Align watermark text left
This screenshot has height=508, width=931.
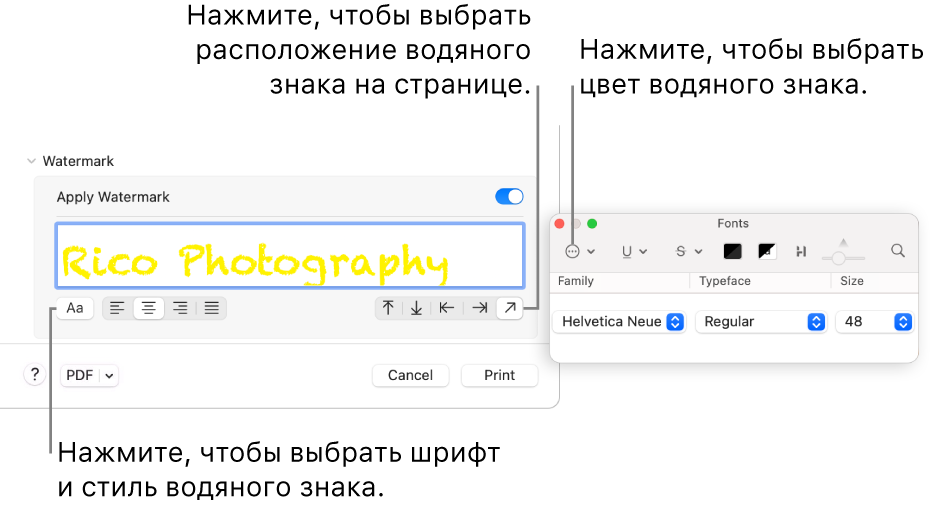click(117, 308)
